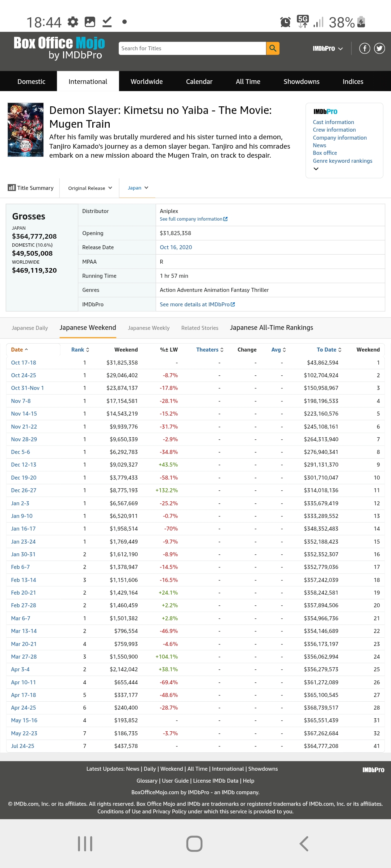The width and height of the screenshot is (391, 868).
Task: Open external link icon beside IMDbPro details
Action: pyautogui.click(x=233, y=305)
